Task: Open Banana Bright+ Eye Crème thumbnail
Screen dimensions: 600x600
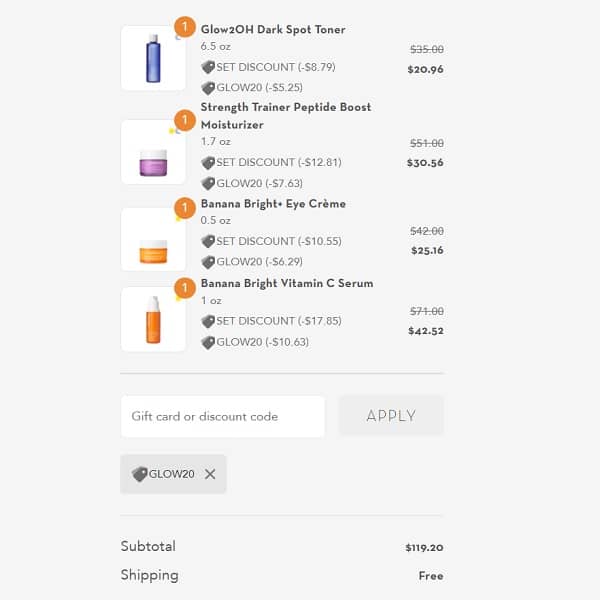Action: point(153,240)
